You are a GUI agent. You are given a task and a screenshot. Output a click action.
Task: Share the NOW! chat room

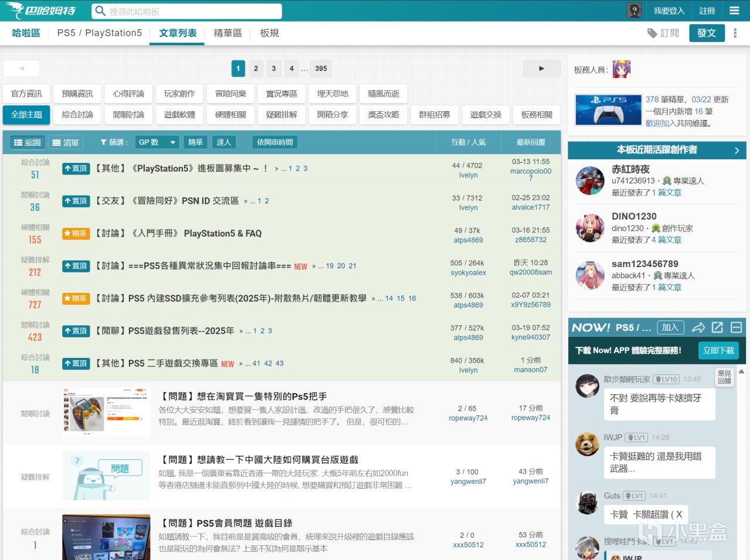point(698,327)
